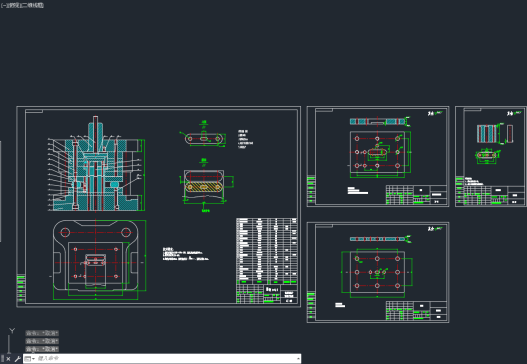Click the command line grip handle
Screen dimensions: 527x364
click(x=2, y=359)
